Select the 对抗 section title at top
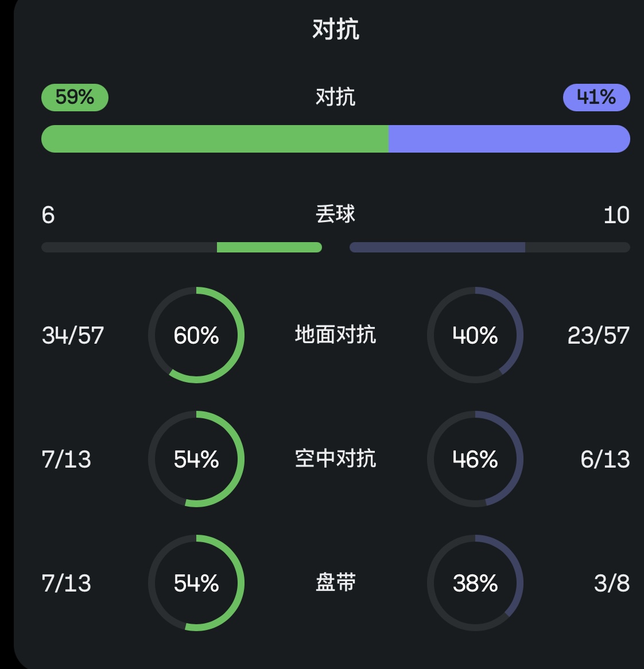 click(x=336, y=29)
